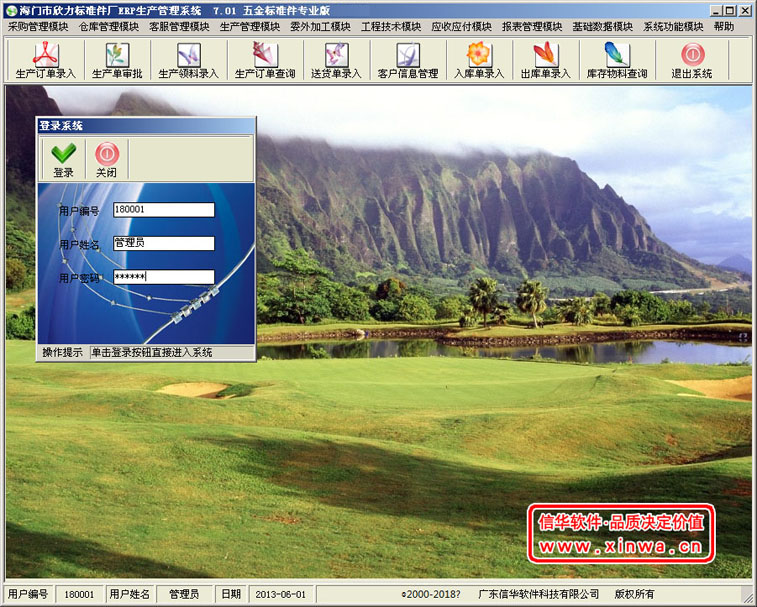Screen dimensions: 757x607
Task: Click status bar 管理员 user name value
Action: 184,594
